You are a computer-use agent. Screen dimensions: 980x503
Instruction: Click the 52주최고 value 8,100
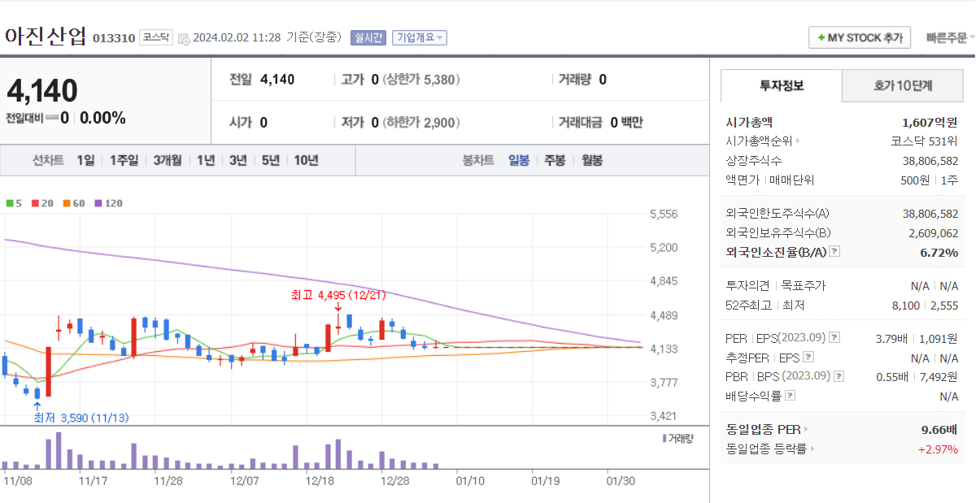(905, 306)
